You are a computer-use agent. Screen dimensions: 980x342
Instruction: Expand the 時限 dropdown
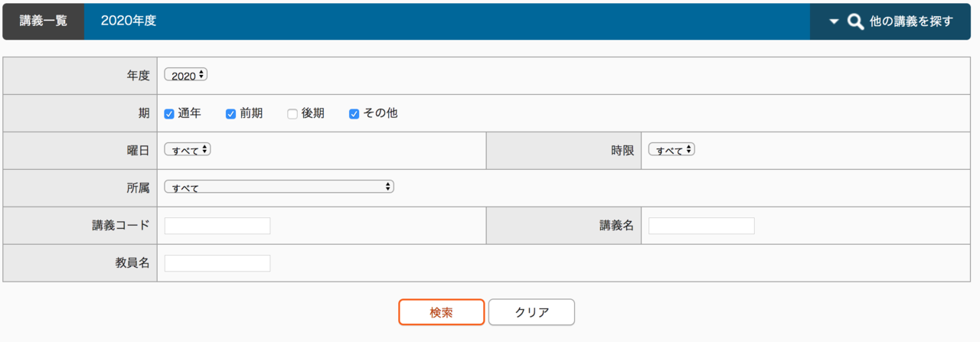[671, 150]
